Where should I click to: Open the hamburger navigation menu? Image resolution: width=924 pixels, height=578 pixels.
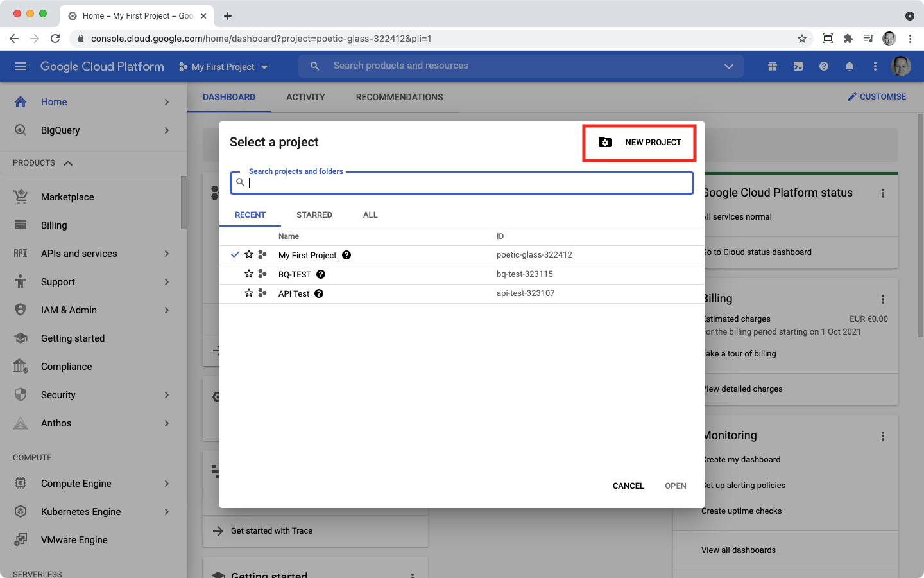21,66
